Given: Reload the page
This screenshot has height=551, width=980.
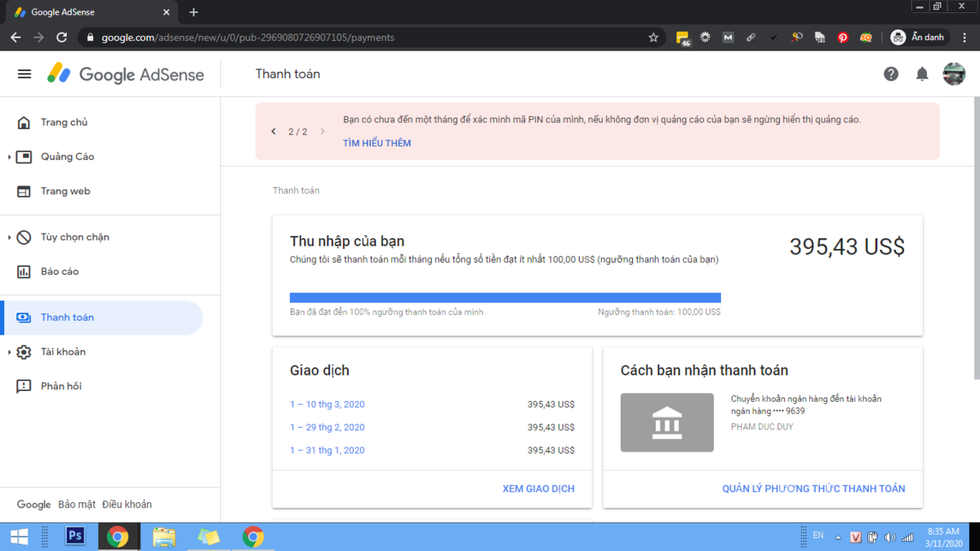Looking at the screenshot, I should pyautogui.click(x=61, y=38).
